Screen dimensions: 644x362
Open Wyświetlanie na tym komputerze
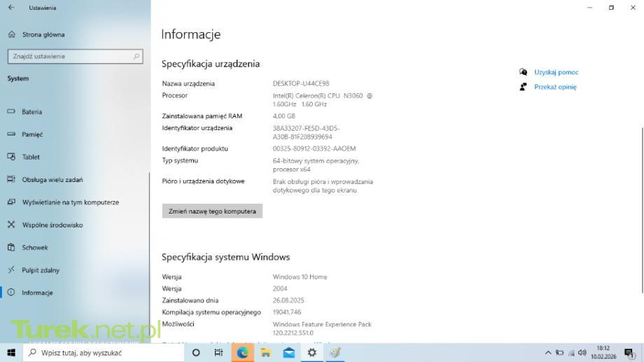[x=70, y=202]
